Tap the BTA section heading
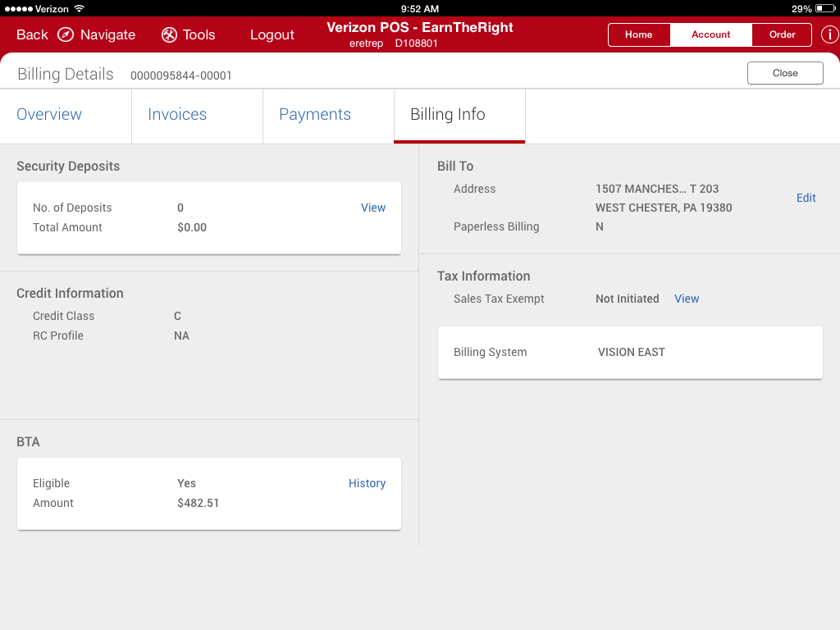 (x=28, y=442)
